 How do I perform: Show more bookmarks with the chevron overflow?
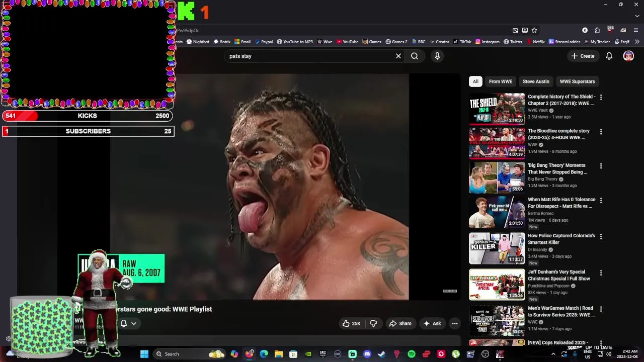coord(637,42)
